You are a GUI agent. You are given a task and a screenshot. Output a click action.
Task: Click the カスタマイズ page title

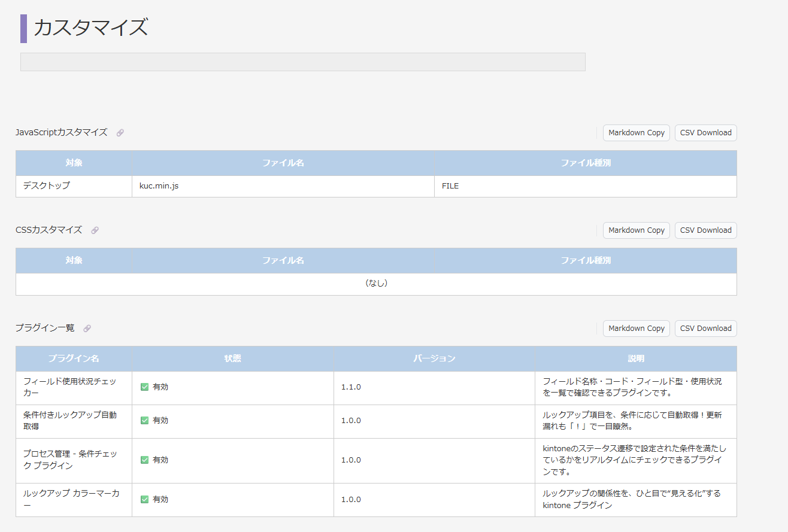pos(90,28)
